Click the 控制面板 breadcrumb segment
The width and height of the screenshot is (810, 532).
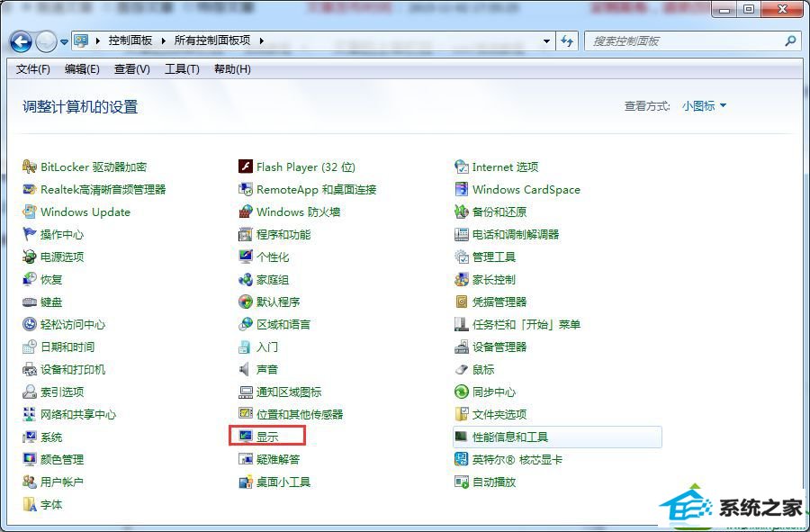click(x=130, y=41)
